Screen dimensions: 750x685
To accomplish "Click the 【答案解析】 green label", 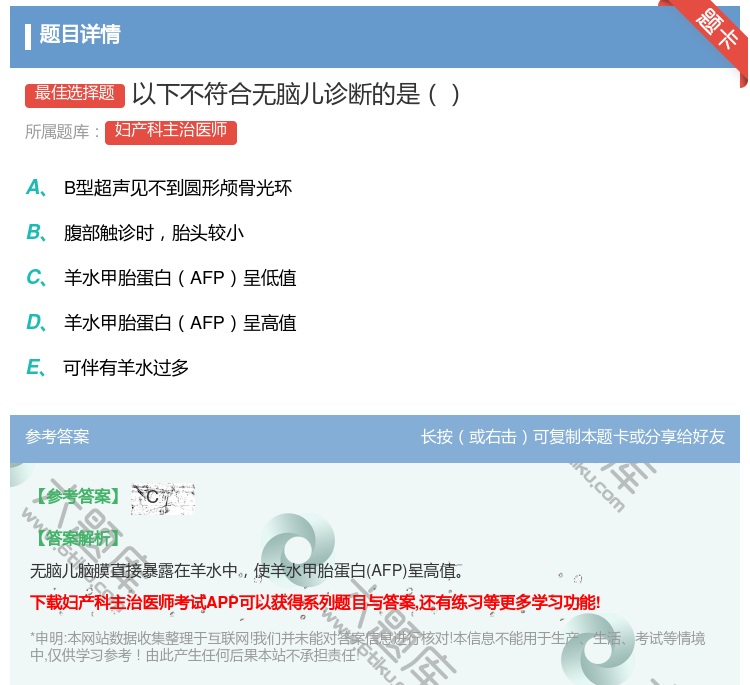I will pos(79,538).
